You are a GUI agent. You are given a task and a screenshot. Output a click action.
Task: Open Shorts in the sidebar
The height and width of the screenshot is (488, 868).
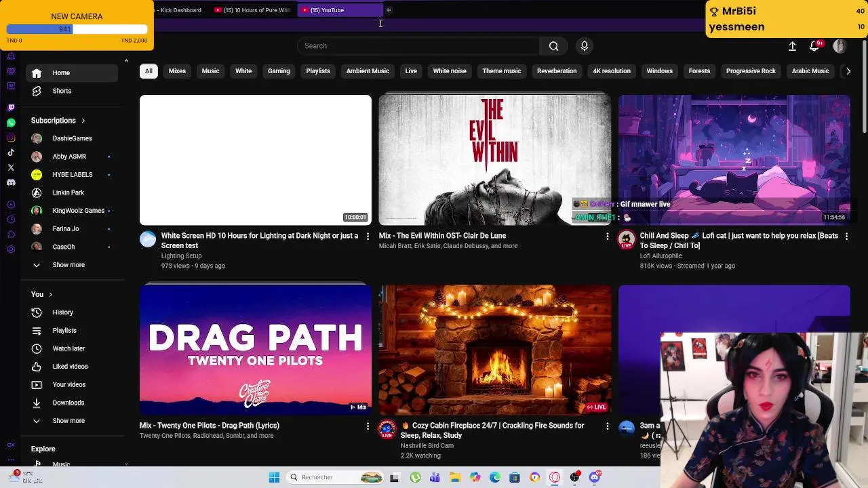tap(73, 91)
